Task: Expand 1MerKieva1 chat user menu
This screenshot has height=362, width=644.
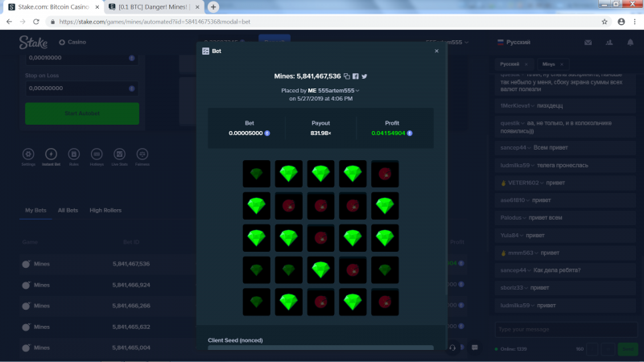Action: [x=533, y=106]
